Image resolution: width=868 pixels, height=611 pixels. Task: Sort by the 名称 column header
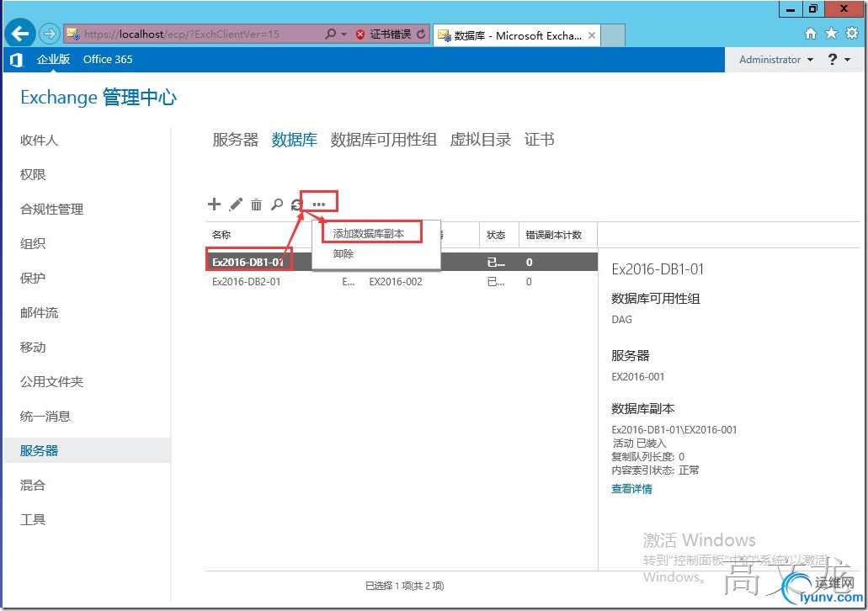tap(221, 235)
